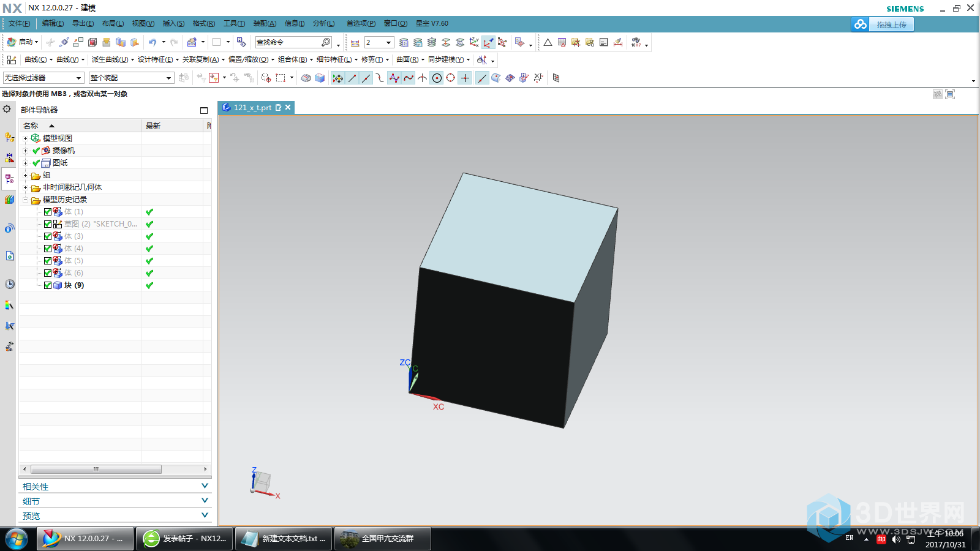Open the 无选择过滤器 selection filter dropdown
Screen dimensions: 980x551
43,78
